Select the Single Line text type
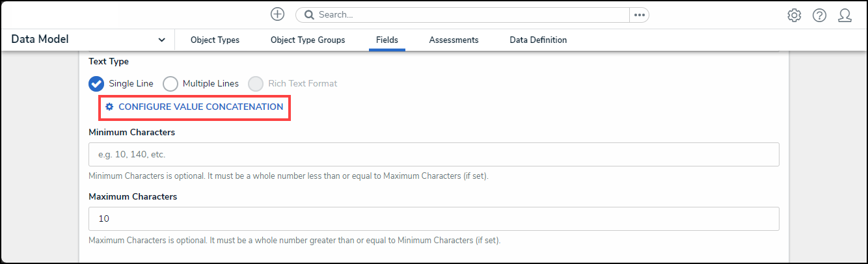Image resolution: width=868 pixels, height=264 pixels. click(96, 84)
